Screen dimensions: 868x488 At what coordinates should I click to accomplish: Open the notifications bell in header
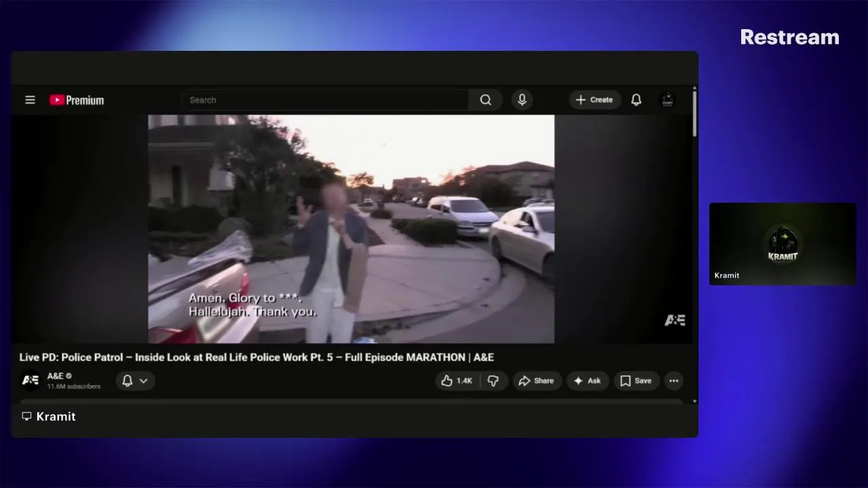coord(636,100)
